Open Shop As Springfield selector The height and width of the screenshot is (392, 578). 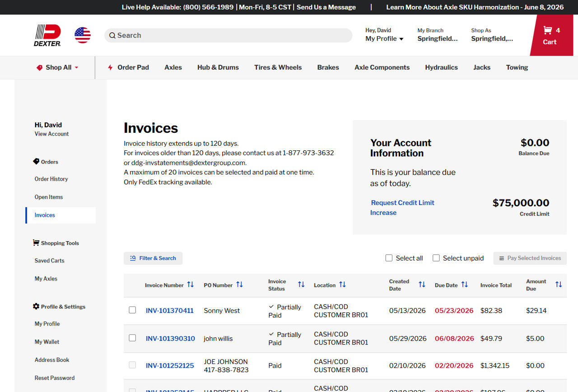pyautogui.click(x=492, y=35)
